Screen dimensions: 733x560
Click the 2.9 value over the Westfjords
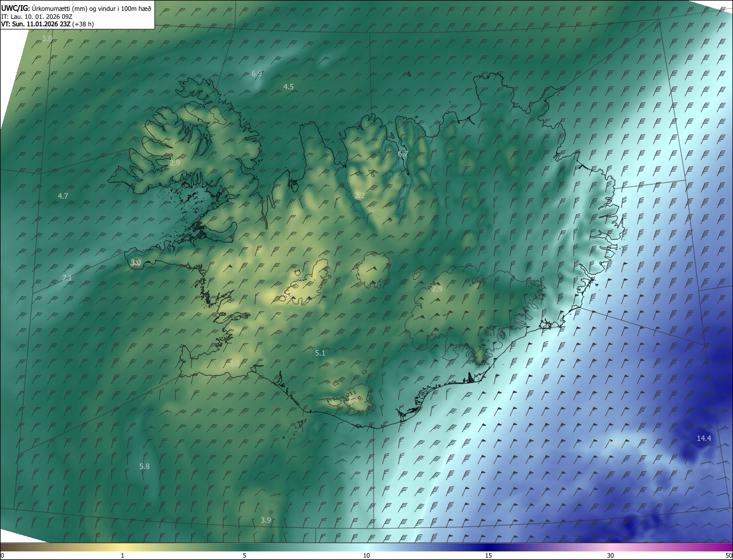(x=175, y=163)
